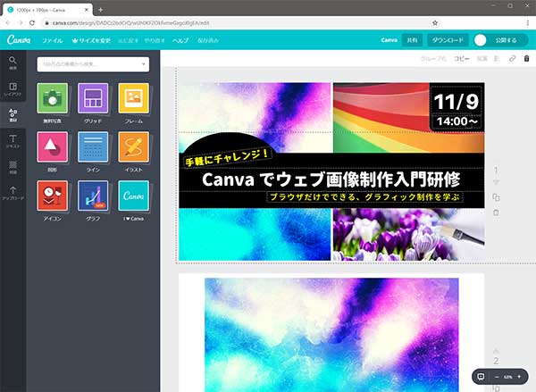
Task: Open the Background (背景) sidebar tab
Action: point(13,167)
